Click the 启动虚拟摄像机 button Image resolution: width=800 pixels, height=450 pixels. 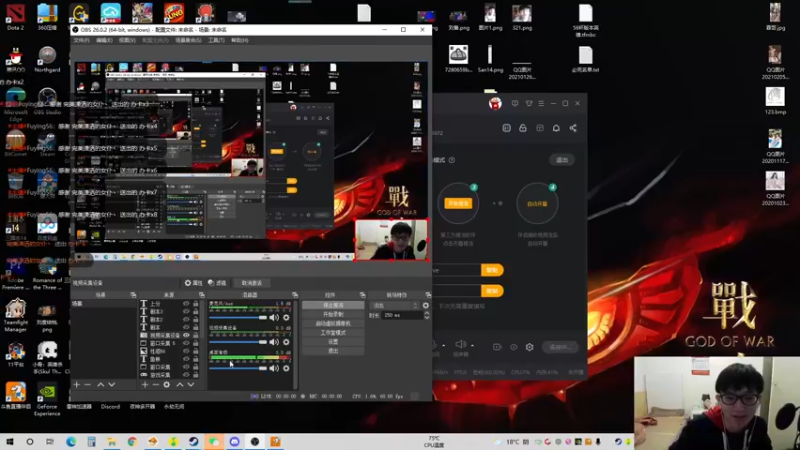click(x=333, y=323)
